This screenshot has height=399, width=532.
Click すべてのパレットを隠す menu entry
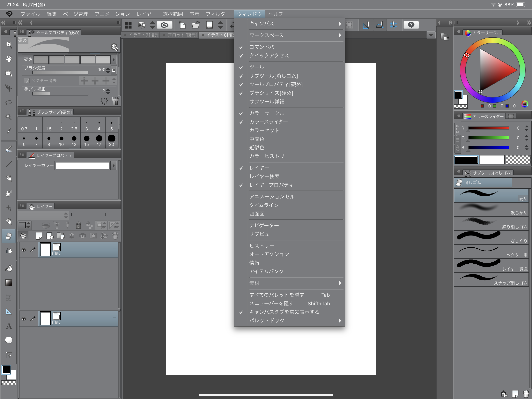point(277,295)
